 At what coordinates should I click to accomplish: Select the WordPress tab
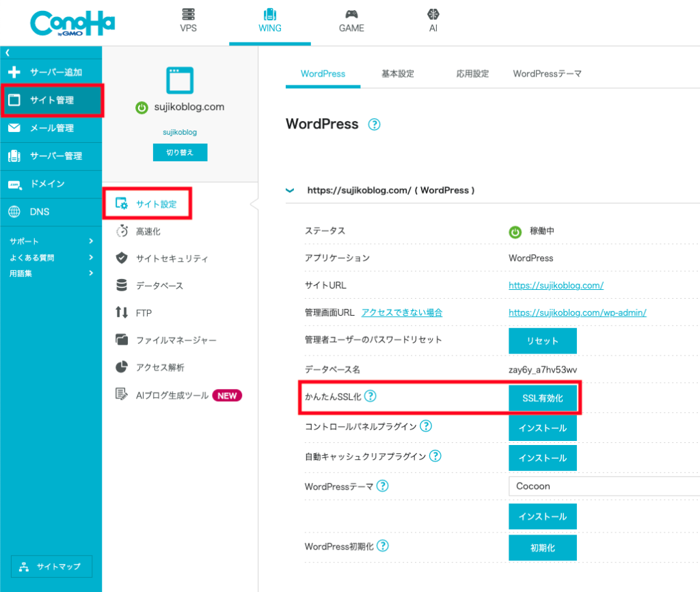323,74
